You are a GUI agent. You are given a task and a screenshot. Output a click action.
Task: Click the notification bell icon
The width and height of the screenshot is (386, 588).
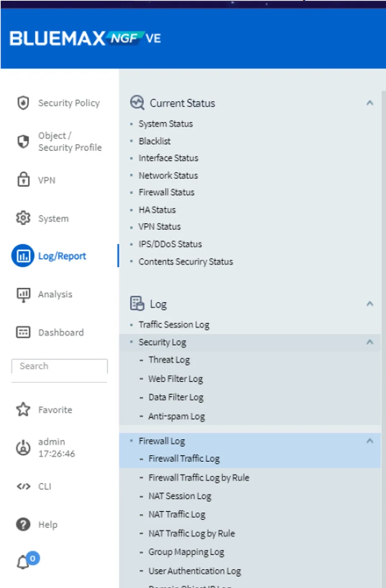[24, 562]
